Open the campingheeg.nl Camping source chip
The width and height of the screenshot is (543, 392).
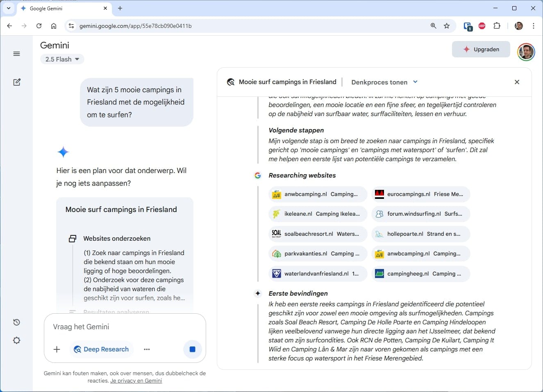click(420, 274)
